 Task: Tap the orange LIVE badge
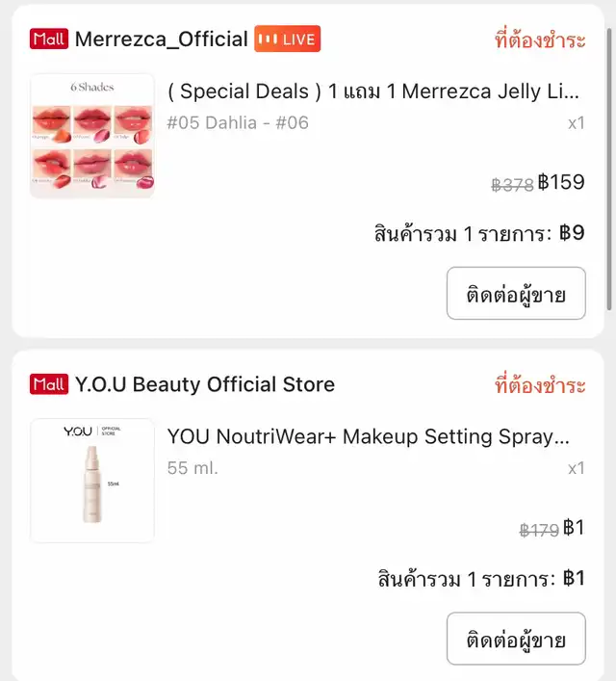287,39
